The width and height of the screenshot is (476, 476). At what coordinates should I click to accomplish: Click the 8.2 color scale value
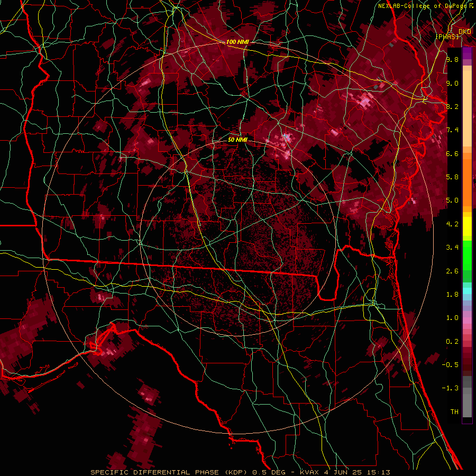pyautogui.click(x=452, y=106)
